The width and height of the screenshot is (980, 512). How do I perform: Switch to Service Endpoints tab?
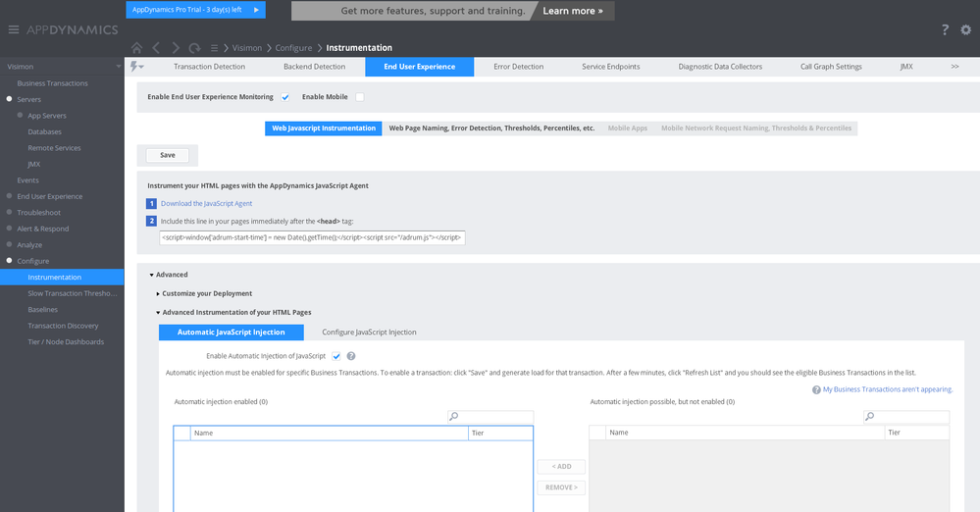coord(610,67)
